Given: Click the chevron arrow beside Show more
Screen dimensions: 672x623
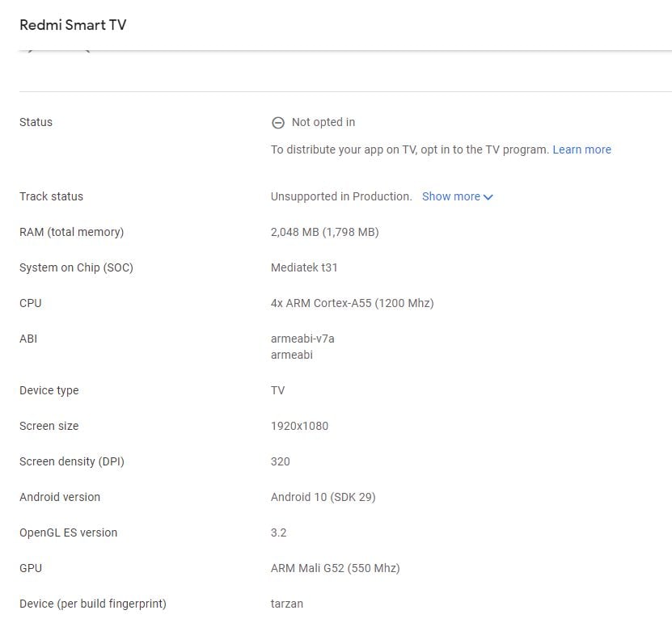Looking at the screenshot, I should pyautogui.click(x=488, y=197).
